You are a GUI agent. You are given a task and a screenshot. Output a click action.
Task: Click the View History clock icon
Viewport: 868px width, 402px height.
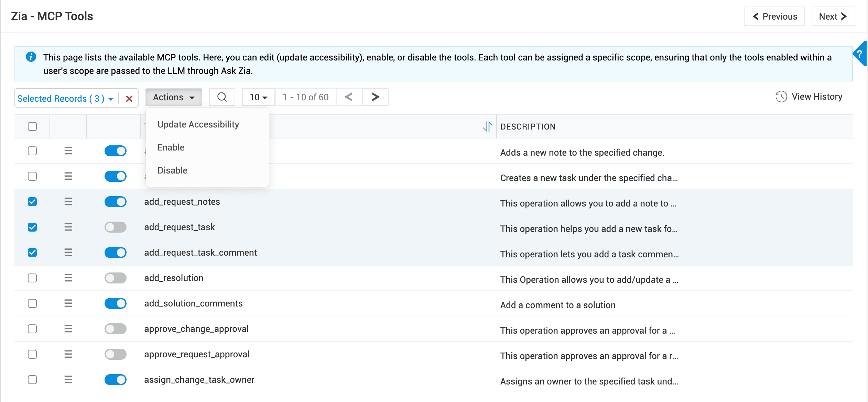coord(781,97)
